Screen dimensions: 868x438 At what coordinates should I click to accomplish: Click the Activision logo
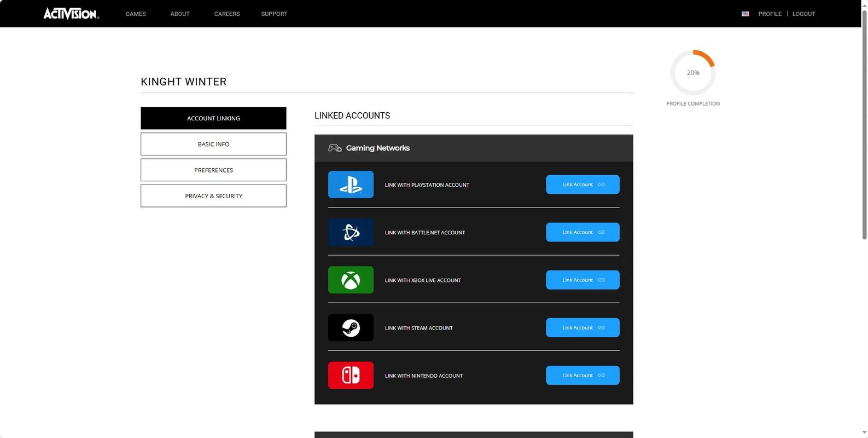pyautogui.click(x=71, y=14)
